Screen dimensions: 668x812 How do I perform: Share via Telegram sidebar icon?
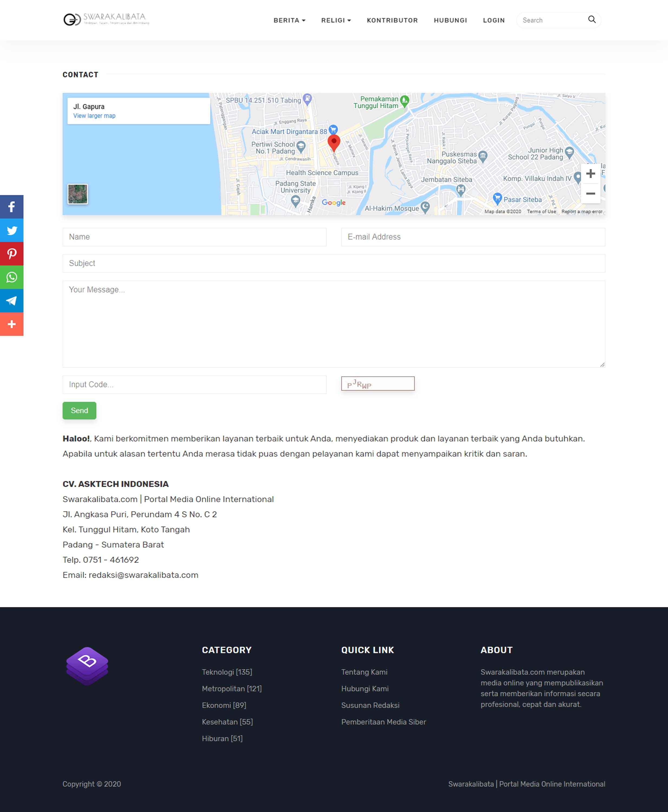tap(12, 301)
